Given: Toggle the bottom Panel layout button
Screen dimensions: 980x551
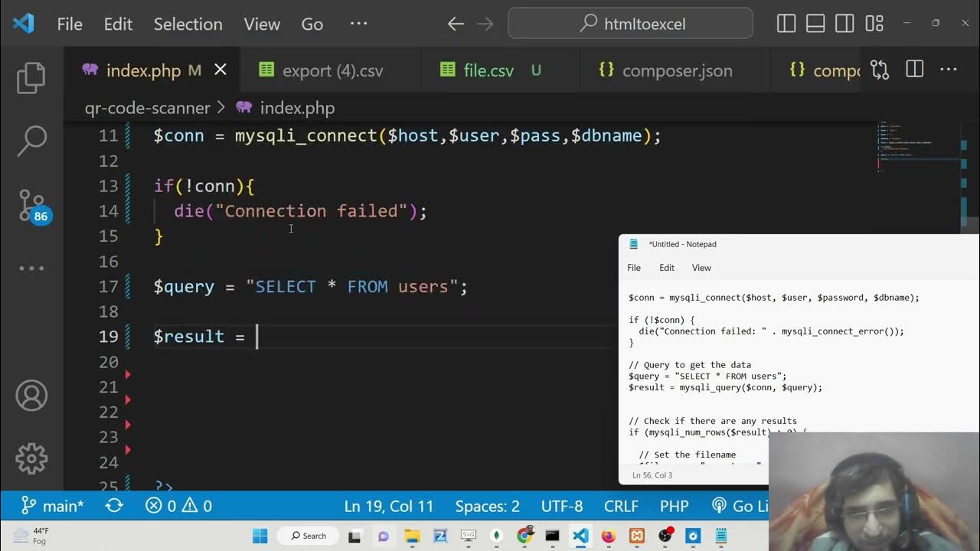Looking at the screenshot, I should click(x=815, y=24).
